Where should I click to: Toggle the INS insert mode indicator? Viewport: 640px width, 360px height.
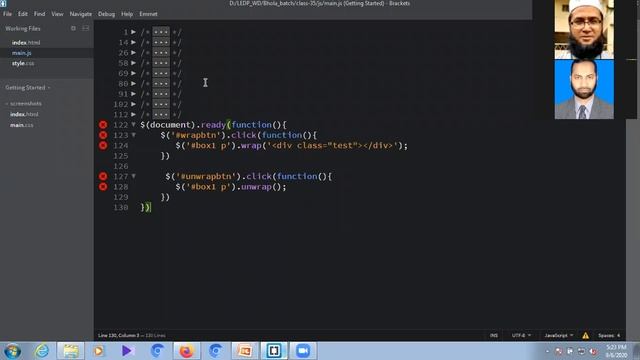tap(494, 336)
